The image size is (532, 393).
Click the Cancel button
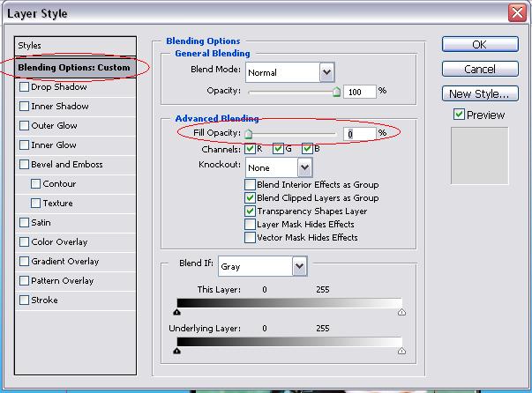(x=480, y=69)
